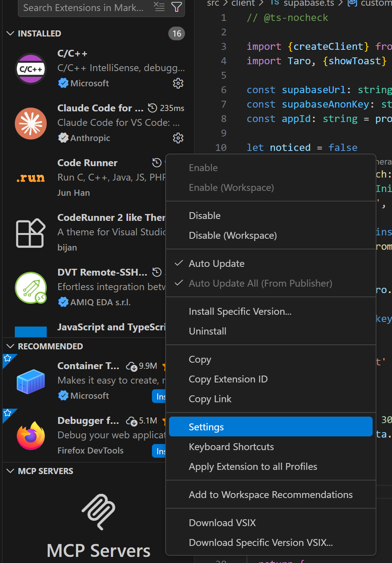392x563 pixels.
Task: Click symbol icon before custom in breadcrumb
Action: 352,3
